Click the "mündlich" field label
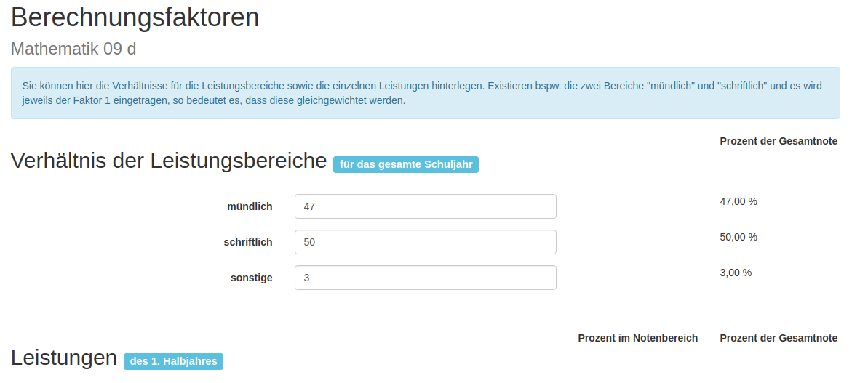This screenshot has height=383, width=868. tap(250, 206)
